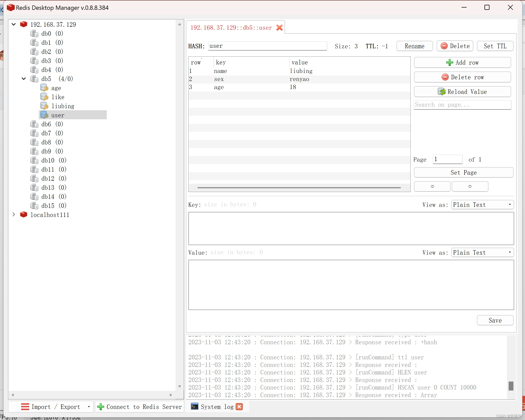Image resolution: width=525 pixels, height=420 pixels.
Task: Click the 192.168.37.129 server icon
Action: pyautogui.click(x=24, y=24)
